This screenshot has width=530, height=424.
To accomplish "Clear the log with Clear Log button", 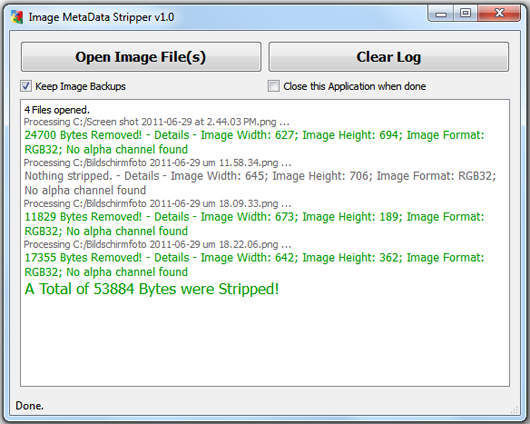I will pyautogui.click(x=389, y=57).
